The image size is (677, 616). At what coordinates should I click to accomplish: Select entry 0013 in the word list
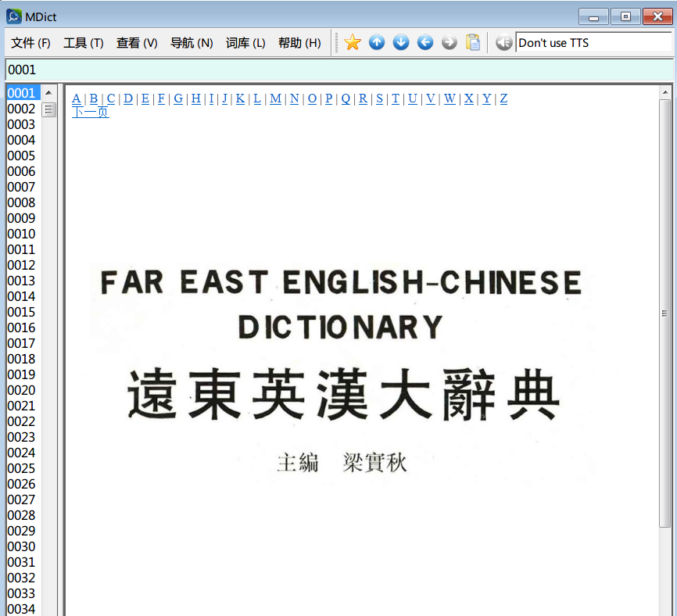point(22,281)
